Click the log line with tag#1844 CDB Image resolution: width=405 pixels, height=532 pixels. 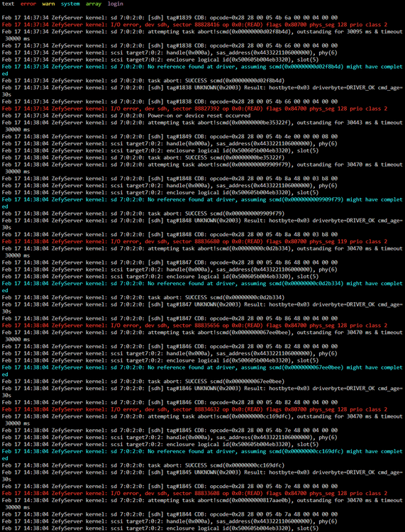pos(170,514)
